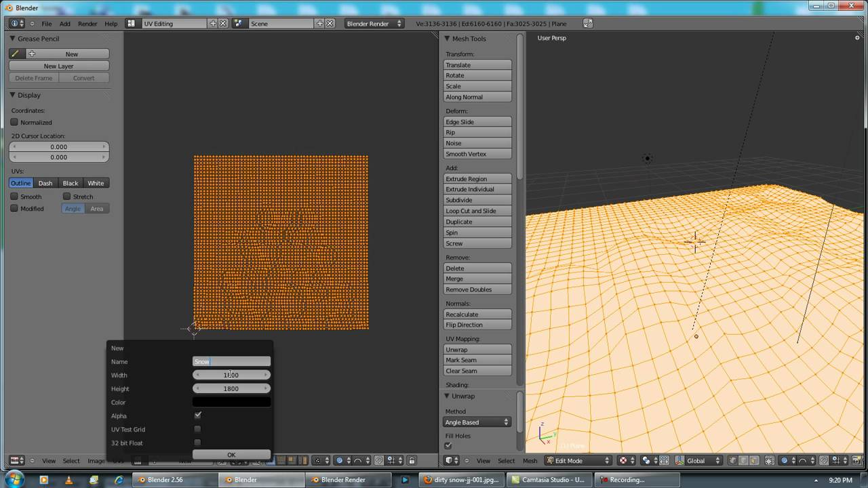Image resolution: width=868 pixels, height=488 pixels.
Task: Click the Windows Start button
Action: click(x=14, y=479)
